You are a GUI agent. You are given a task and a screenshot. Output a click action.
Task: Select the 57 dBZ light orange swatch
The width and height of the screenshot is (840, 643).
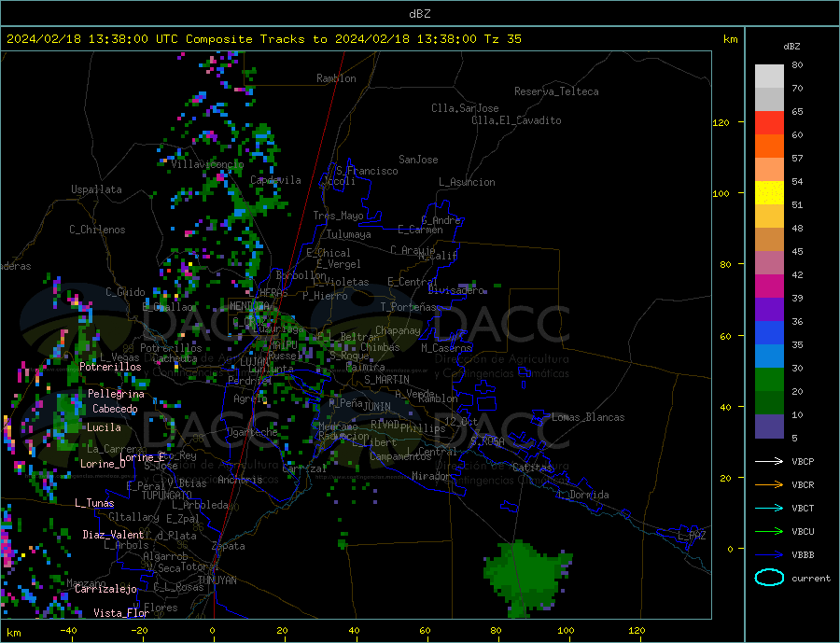click(x=769, y=169)
